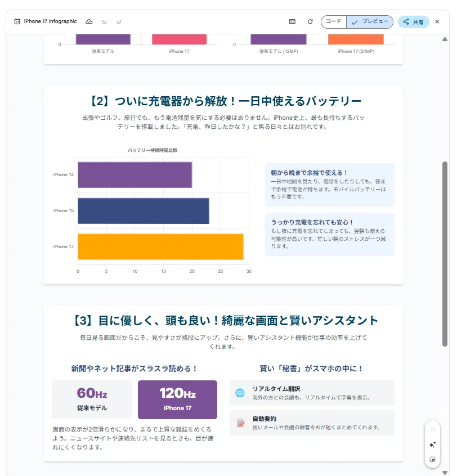Screen dimensions: 457x476
Task: Click the element select icon in the floating toolbar
Action: click(433, 459)
